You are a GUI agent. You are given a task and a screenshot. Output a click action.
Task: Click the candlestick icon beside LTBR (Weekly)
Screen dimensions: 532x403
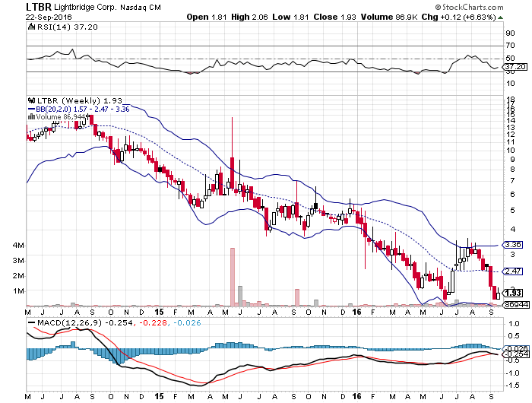(x=31, y=100)
